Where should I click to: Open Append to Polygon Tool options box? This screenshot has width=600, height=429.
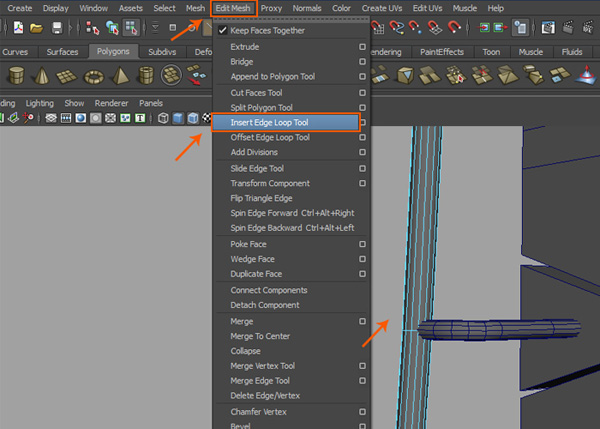tap(362, 77)
